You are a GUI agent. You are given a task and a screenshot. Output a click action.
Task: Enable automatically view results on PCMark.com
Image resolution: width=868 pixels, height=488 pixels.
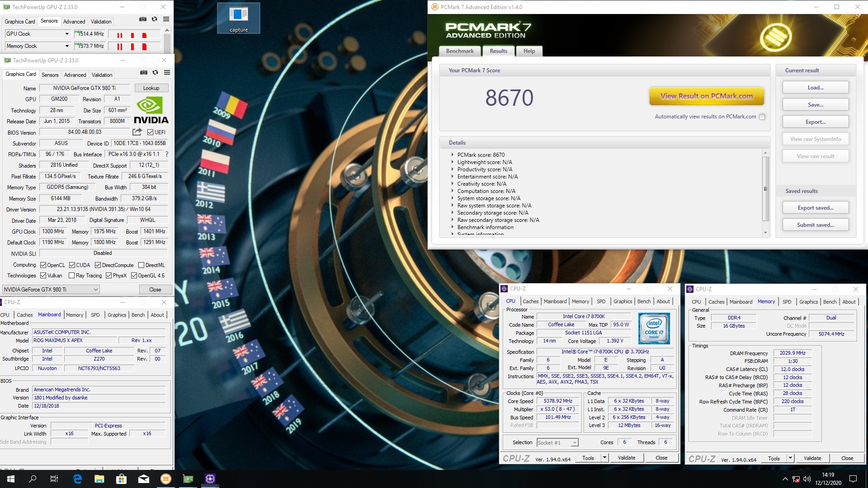[x=762, y=117]
